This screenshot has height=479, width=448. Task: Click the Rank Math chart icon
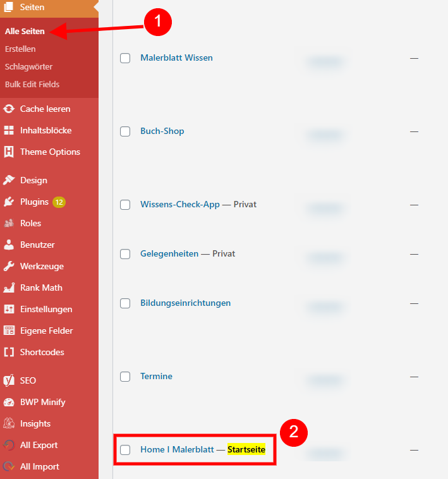coord(9,288)
